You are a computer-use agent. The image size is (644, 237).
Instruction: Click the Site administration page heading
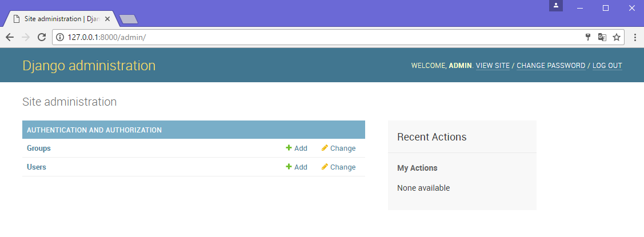69,102
